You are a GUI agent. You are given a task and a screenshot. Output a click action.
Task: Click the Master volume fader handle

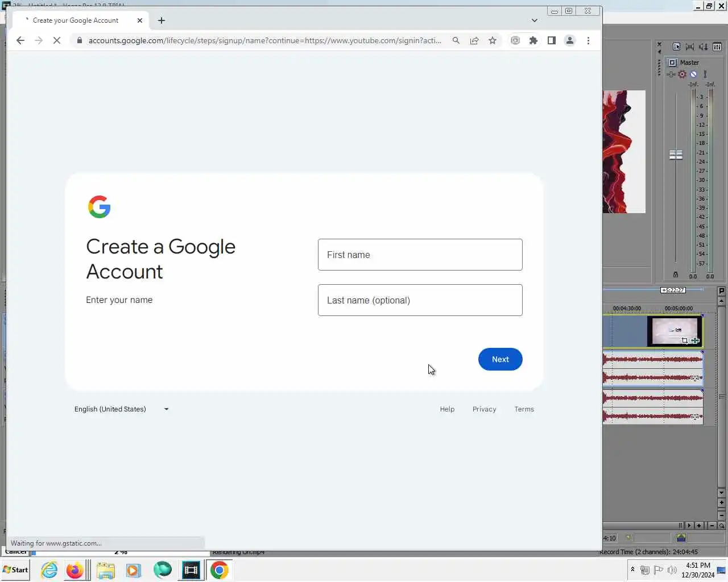(x=676, y=155)
